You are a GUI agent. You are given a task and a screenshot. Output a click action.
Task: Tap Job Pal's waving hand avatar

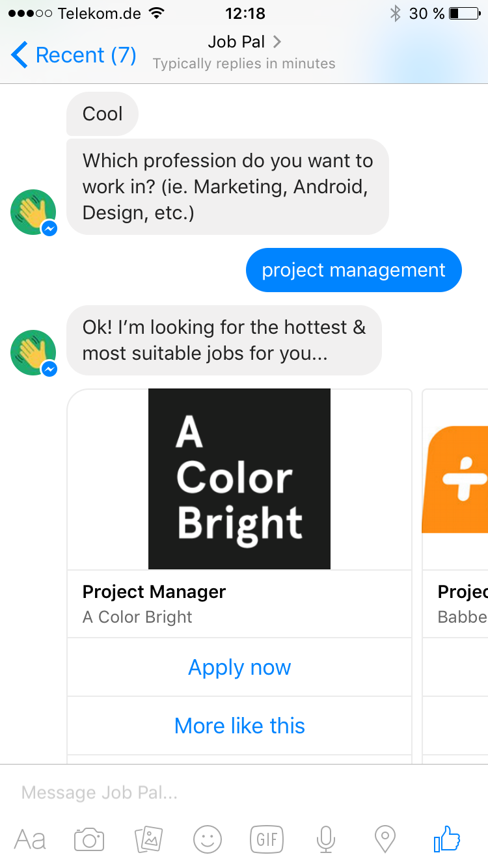pos(33,353)
